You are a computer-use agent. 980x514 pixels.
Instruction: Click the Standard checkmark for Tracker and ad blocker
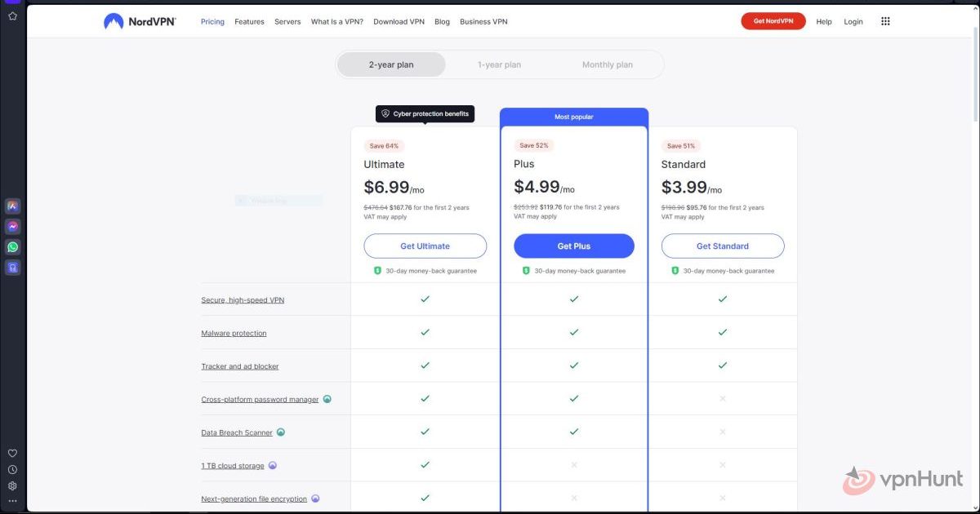tap(723, 366)
